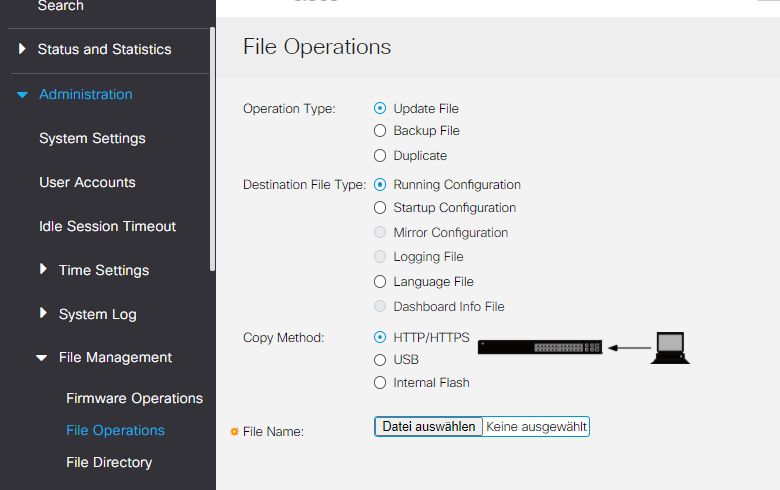Click the arrow between laptop and switch
The height and width of the screenshot is (490, 780).
click(629, 348)
